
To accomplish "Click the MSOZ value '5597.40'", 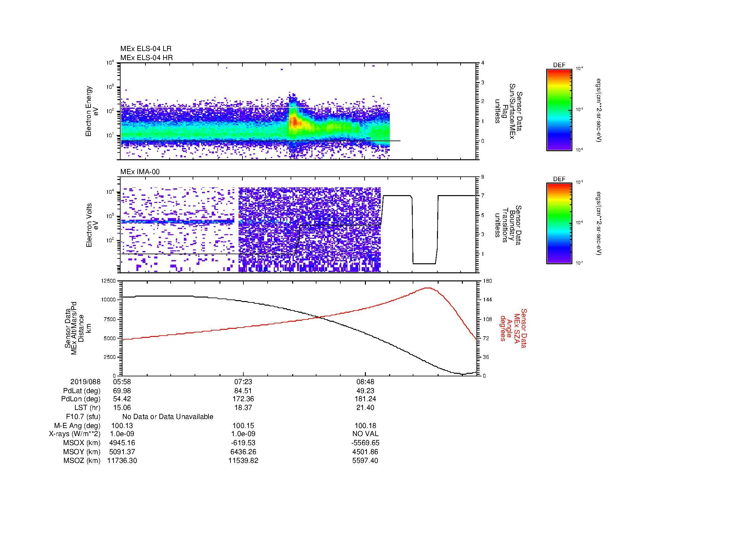I will point(365,461).
